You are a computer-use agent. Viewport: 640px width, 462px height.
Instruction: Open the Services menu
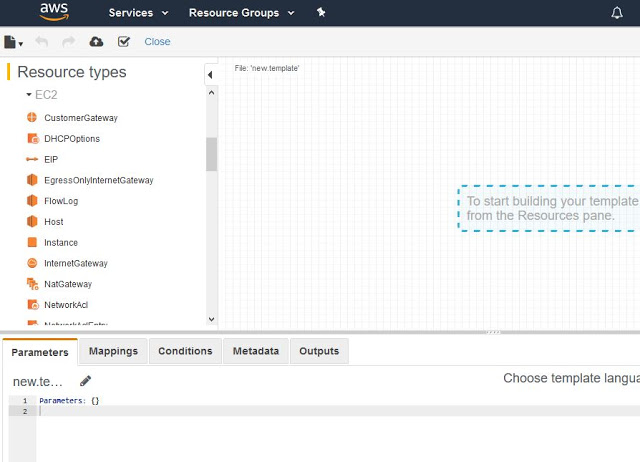pyautogui.click(x=138, y=13)
